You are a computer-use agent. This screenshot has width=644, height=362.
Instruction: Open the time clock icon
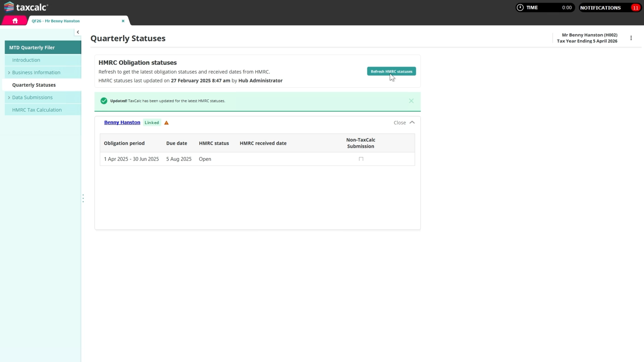point(520,7)
